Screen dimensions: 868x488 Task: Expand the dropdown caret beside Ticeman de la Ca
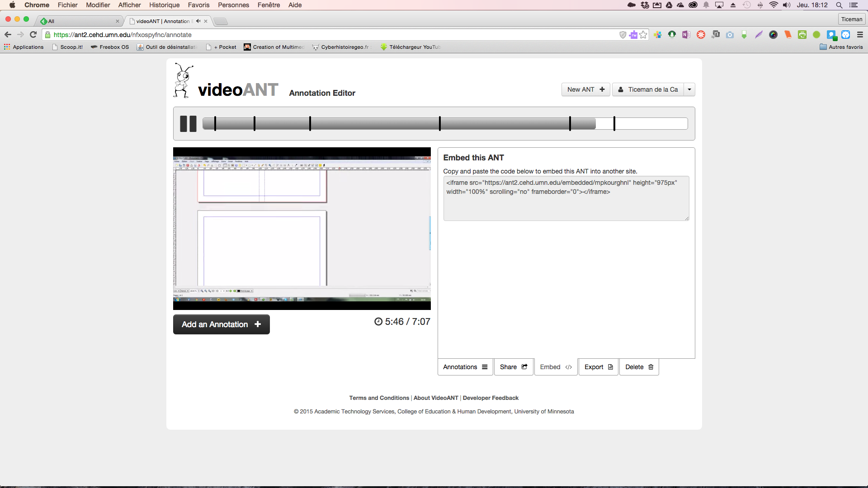click(x=689, y=89)
